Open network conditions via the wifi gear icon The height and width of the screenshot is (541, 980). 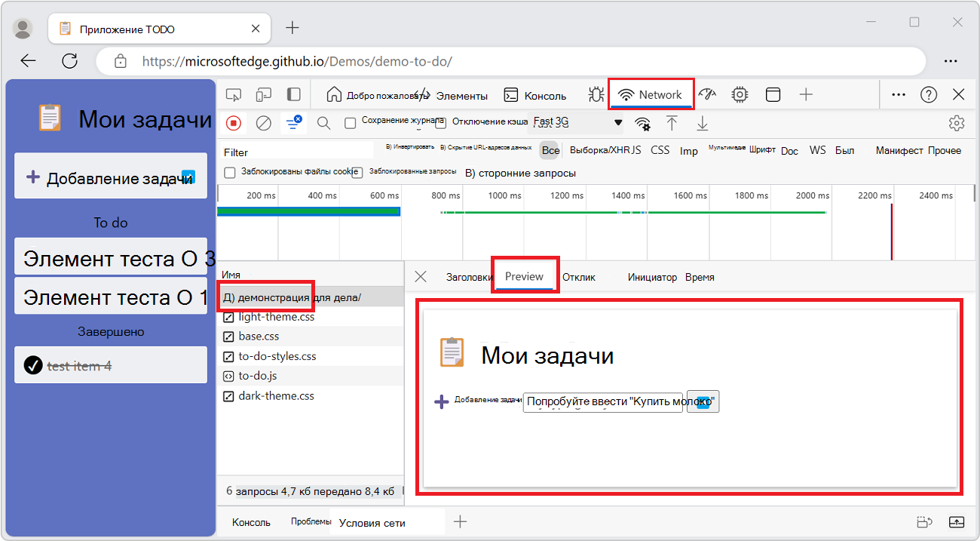click(x=642, y=122)
